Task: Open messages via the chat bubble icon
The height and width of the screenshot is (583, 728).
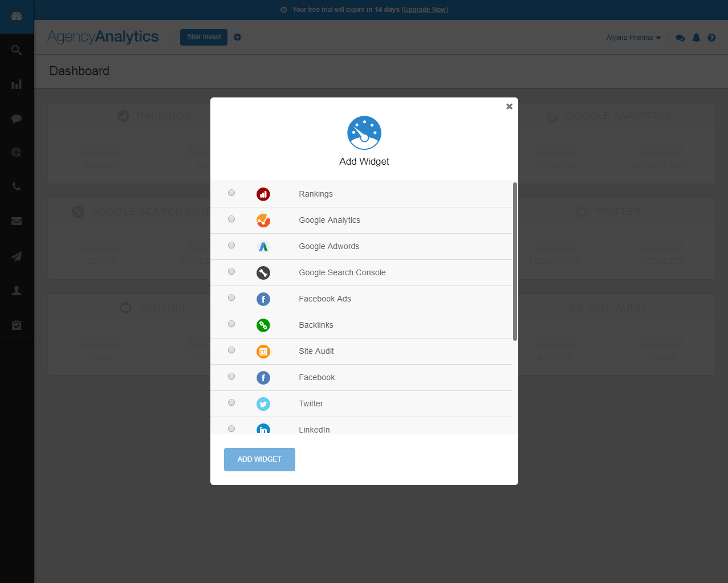Action: [680, 37]
